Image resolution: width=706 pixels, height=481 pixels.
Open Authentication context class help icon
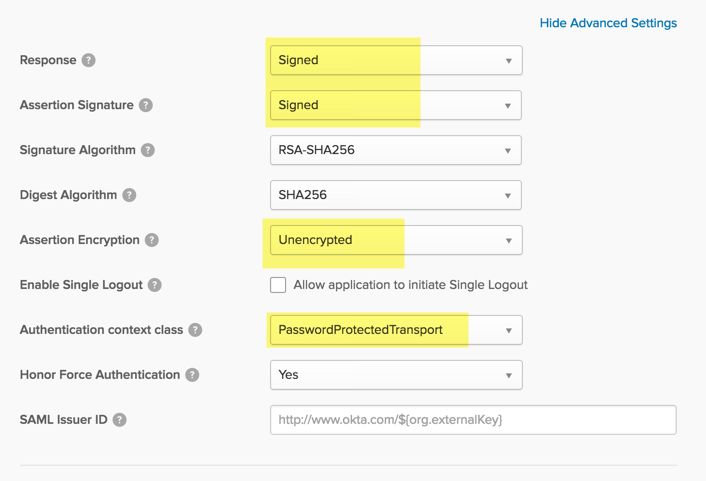[195, 330]
